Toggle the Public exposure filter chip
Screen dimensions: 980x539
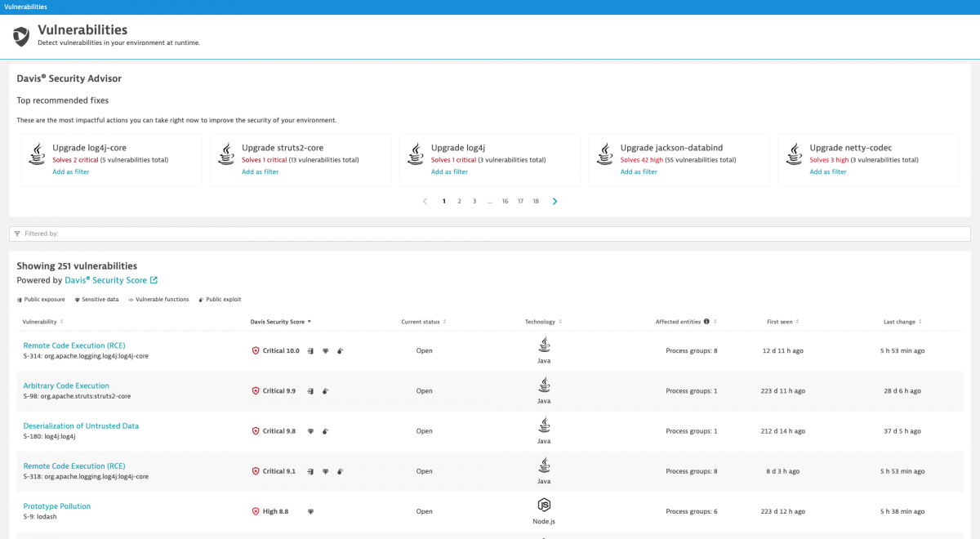tap(41, 299)
